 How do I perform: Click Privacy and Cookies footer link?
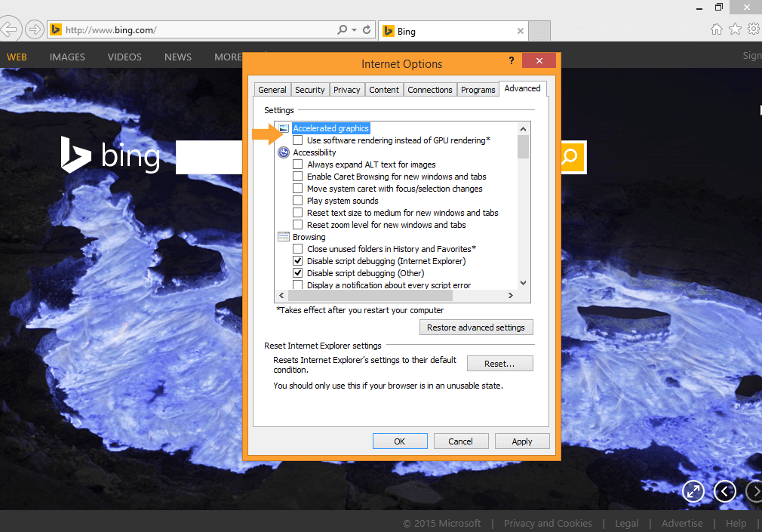pos(548,523)
